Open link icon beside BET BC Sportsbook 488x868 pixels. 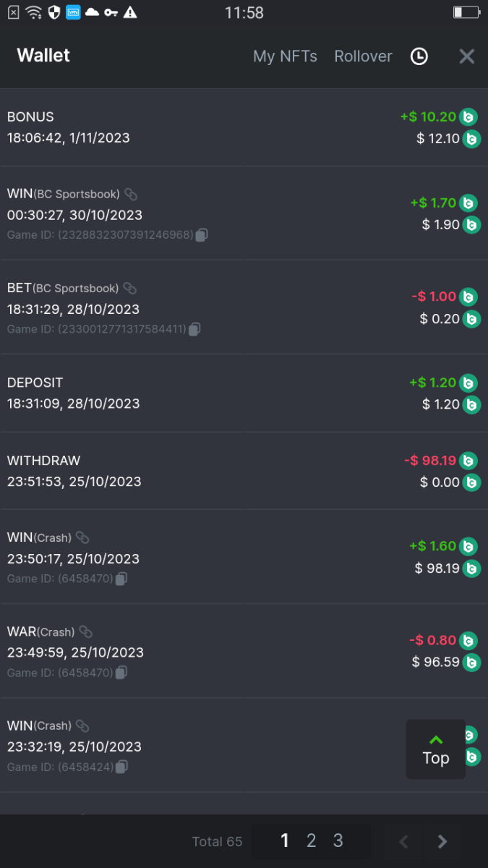130,288
